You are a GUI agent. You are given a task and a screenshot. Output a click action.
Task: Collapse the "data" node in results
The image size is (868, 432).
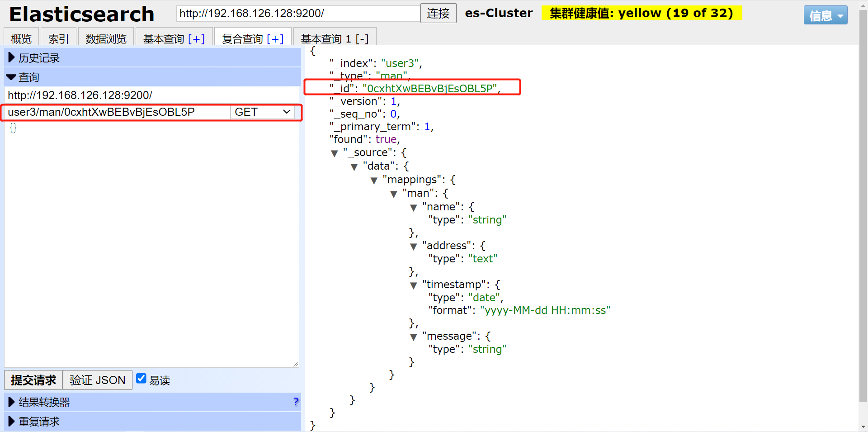point(354,167)
